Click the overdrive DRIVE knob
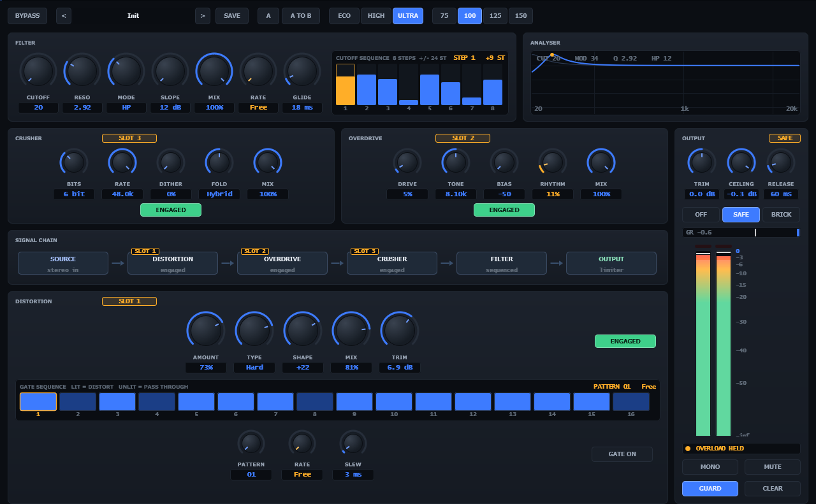The height and width of the screenshot is (504, 816). [x=407, y=162]
